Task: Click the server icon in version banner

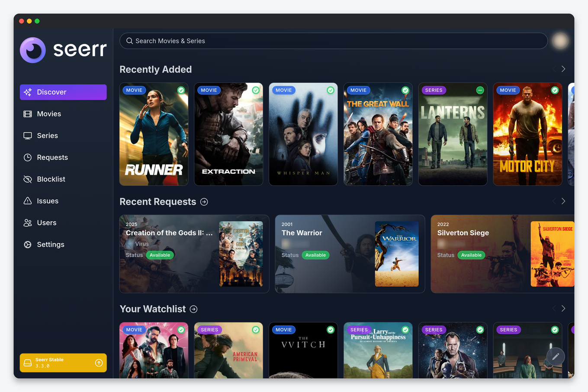Action: click(28, 363)
